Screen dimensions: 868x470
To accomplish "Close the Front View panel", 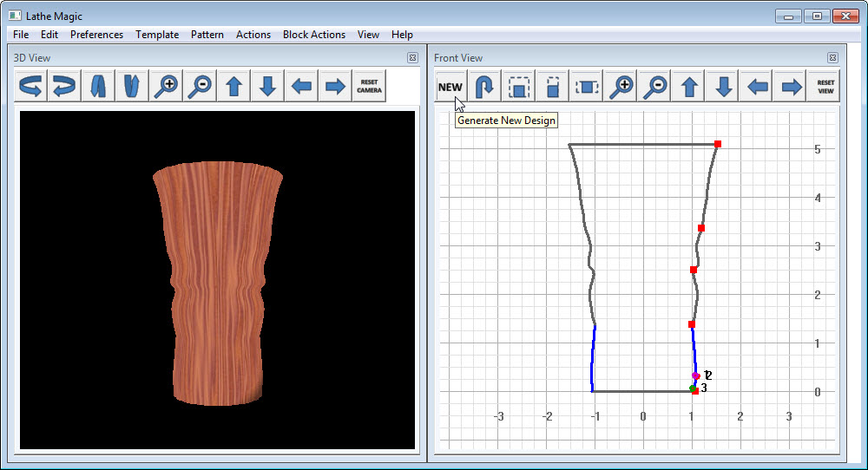I will coord(832,58).
